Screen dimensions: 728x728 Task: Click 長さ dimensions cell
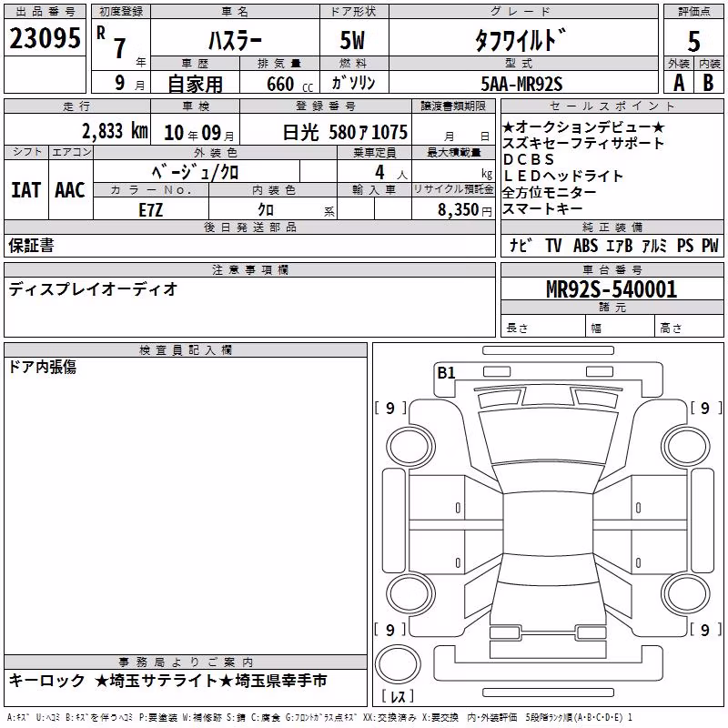tap(542, 327)
